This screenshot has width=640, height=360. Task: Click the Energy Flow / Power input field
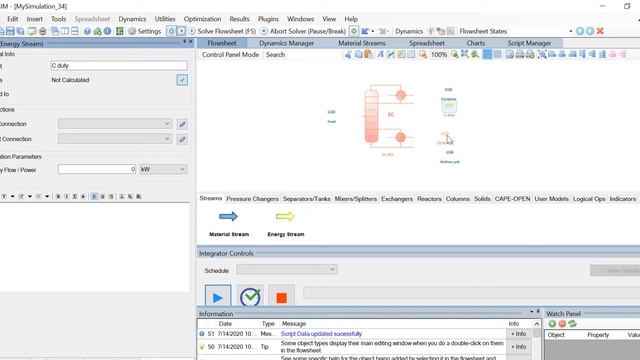97,169
